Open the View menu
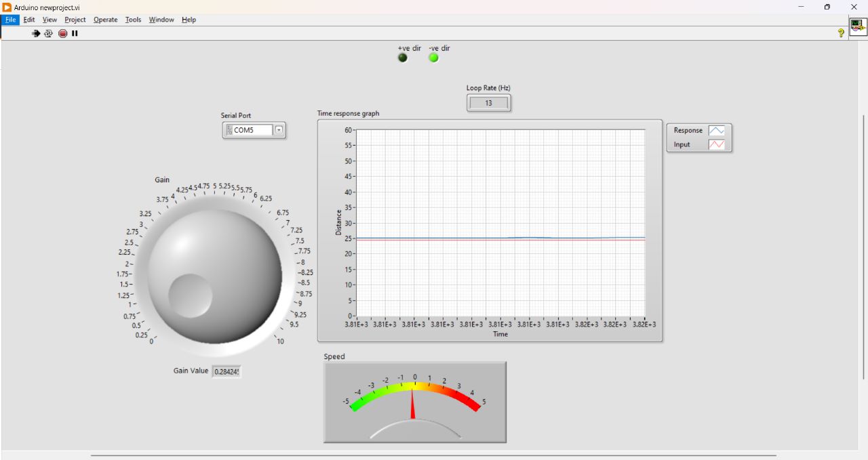 pos(50,20)
